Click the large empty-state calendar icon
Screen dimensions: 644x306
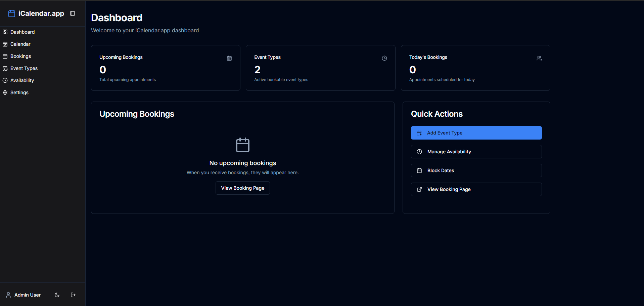[242, 145]
